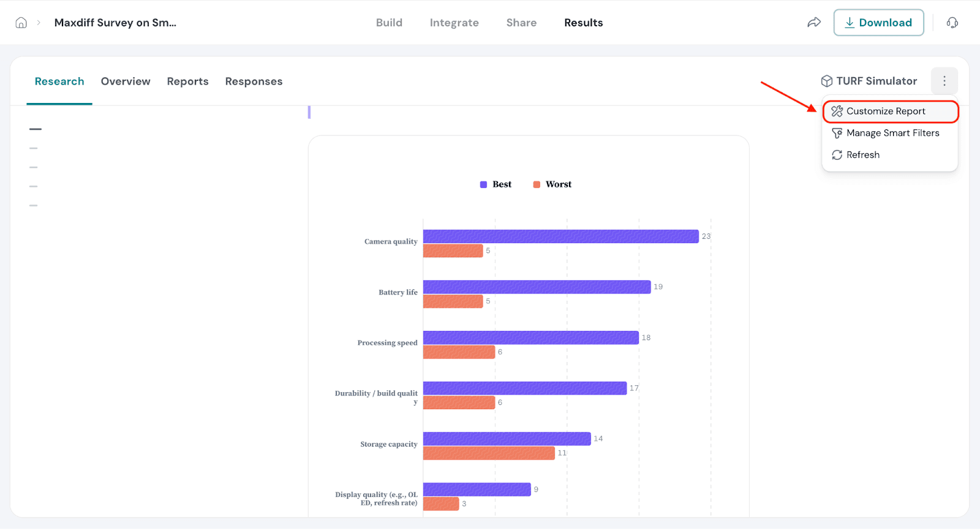
Task: Select the Research tab
Action: coord(59,81)
